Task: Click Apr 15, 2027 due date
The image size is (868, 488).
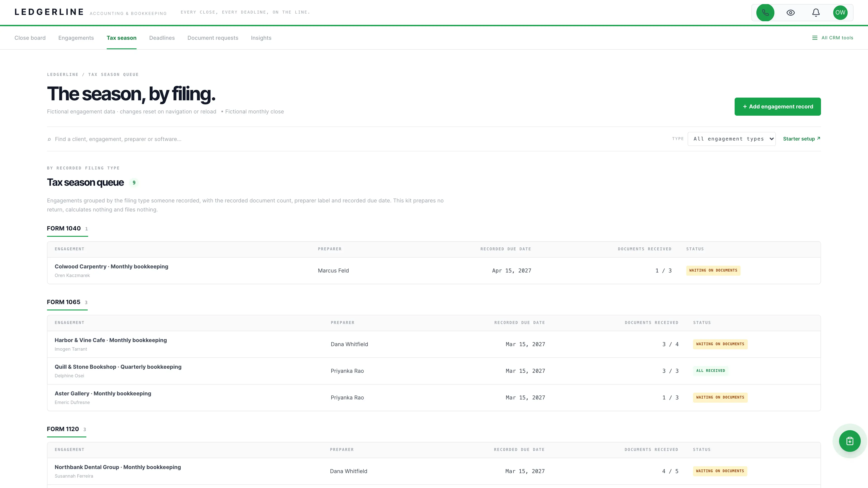Action: (512, 270)
